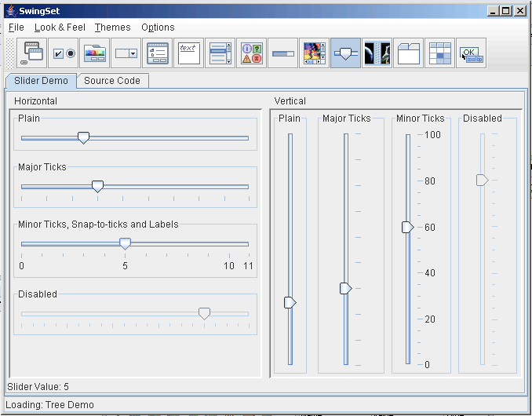
Task: Open the File Chooser demo icon
Action: click(x=158, y=53)
